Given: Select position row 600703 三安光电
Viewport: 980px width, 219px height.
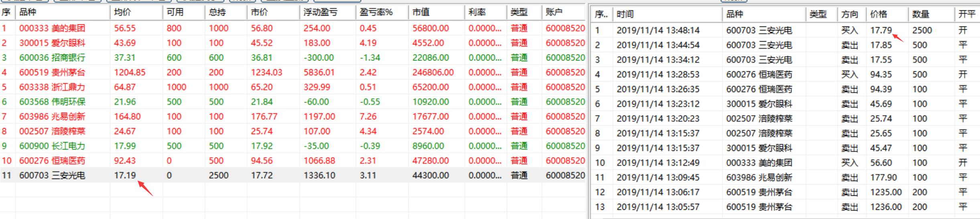Looking at the screenshot, I should (x=293, y=175).
